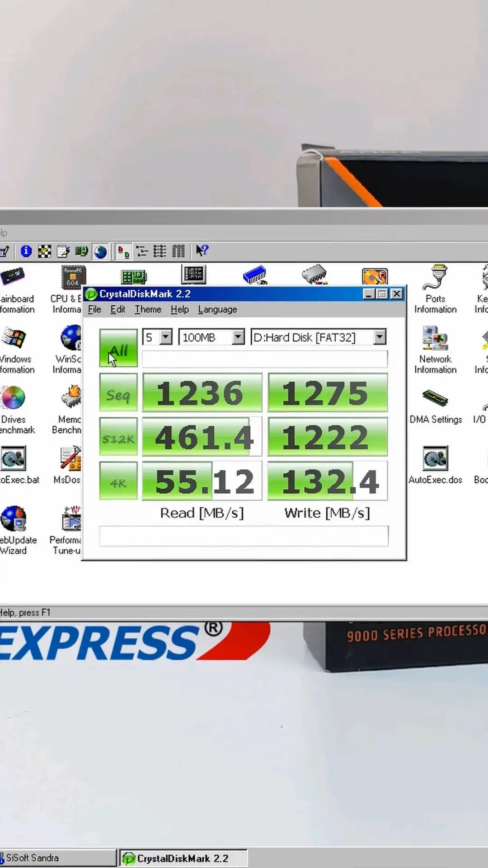The image size is (488, 868).
Task: Open AutoExec.dos icon in Sandra
Action: point(436,466)
